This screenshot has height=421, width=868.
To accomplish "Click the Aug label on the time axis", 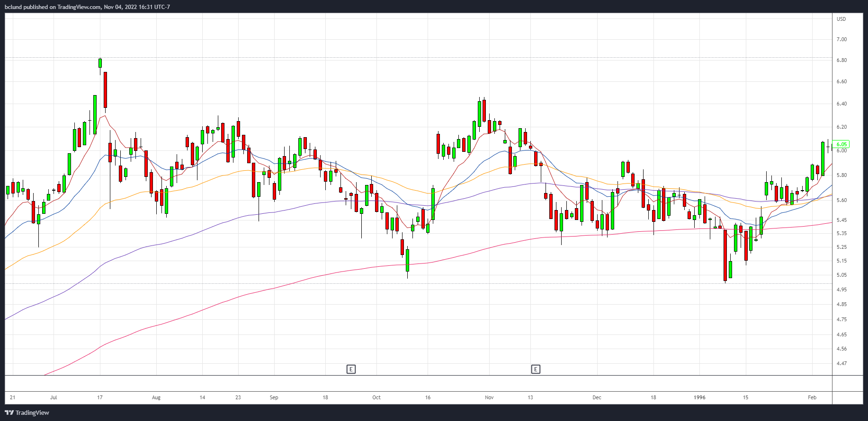I will tap(156, 397).
